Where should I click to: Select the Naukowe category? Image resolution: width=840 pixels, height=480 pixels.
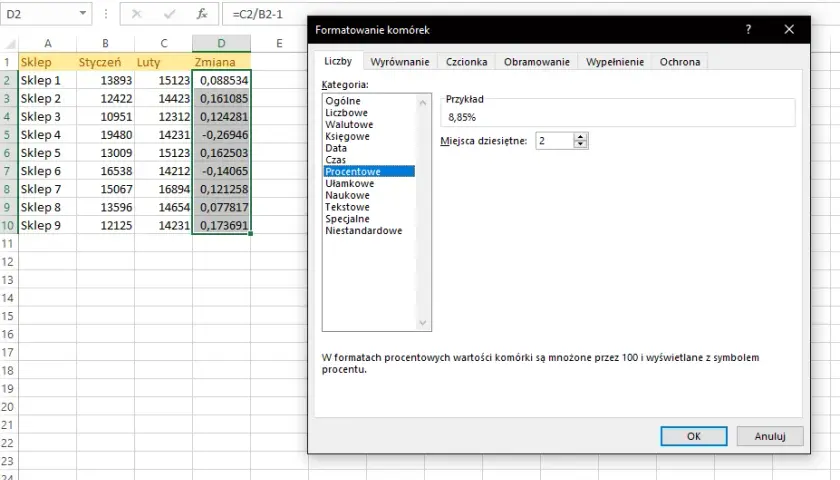tap(369, 195)
